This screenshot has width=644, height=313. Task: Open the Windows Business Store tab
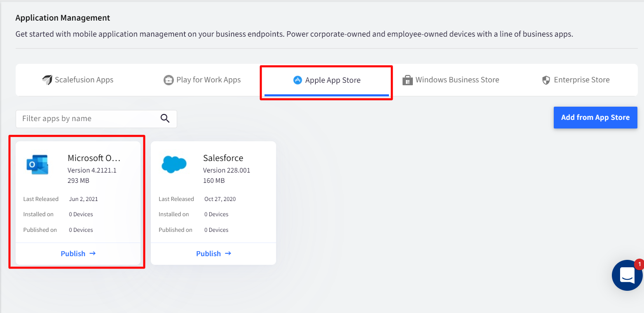[451, 80]
